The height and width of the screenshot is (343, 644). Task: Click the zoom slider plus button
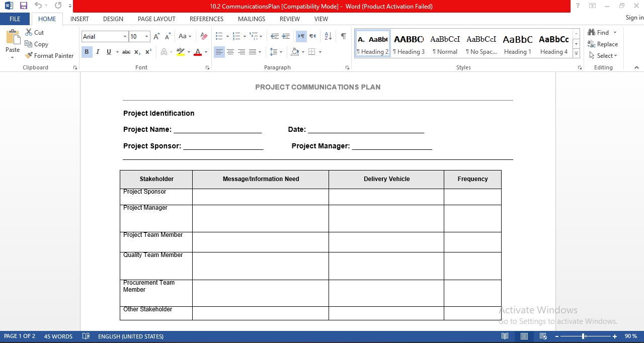point(614,336)
